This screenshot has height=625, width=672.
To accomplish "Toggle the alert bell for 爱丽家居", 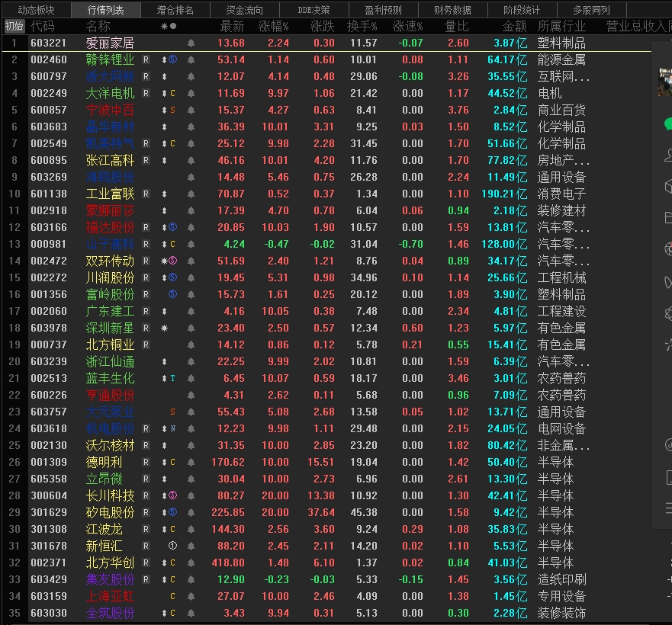I will tap(191, 43).
